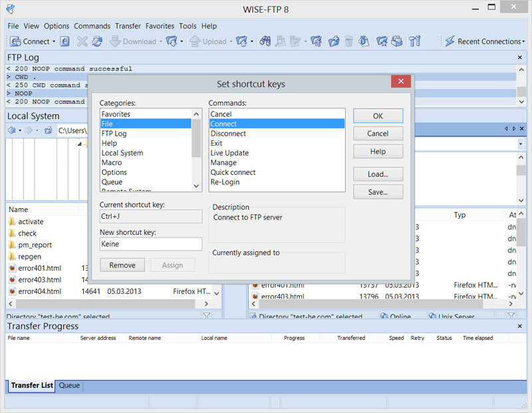
Task: Close the Transfer Progress panel
Action: [520, 326]
